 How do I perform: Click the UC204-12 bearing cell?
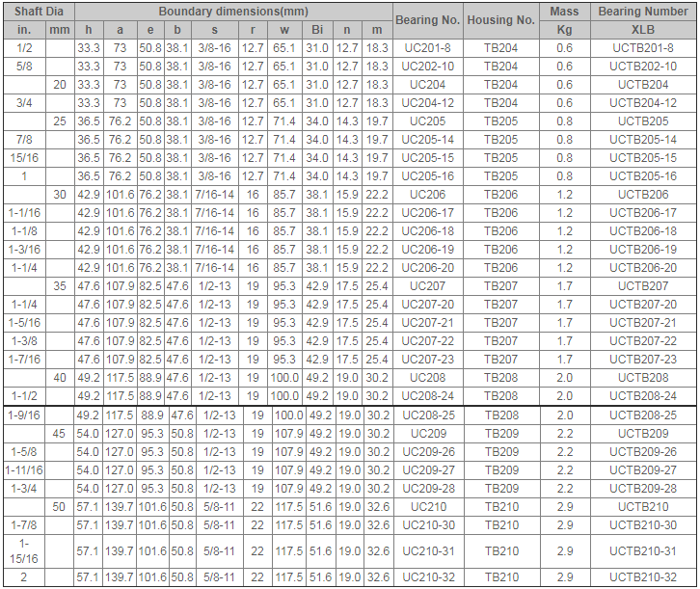tap(427, 103)
